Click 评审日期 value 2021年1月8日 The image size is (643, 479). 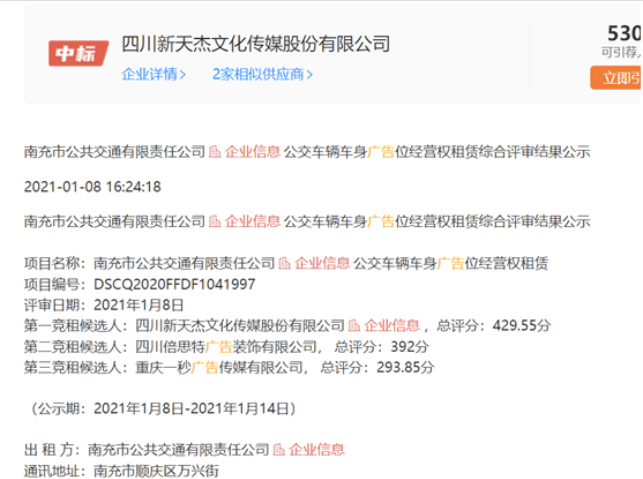[x=139, y=305]
